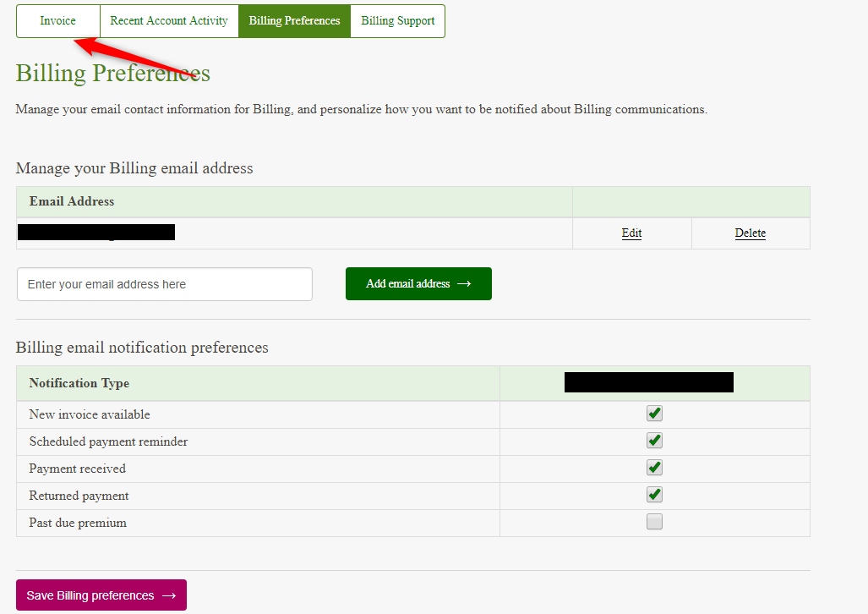Select the Billing Preferences tab
The image size is (868, 614).
click(x=294, y=21)
